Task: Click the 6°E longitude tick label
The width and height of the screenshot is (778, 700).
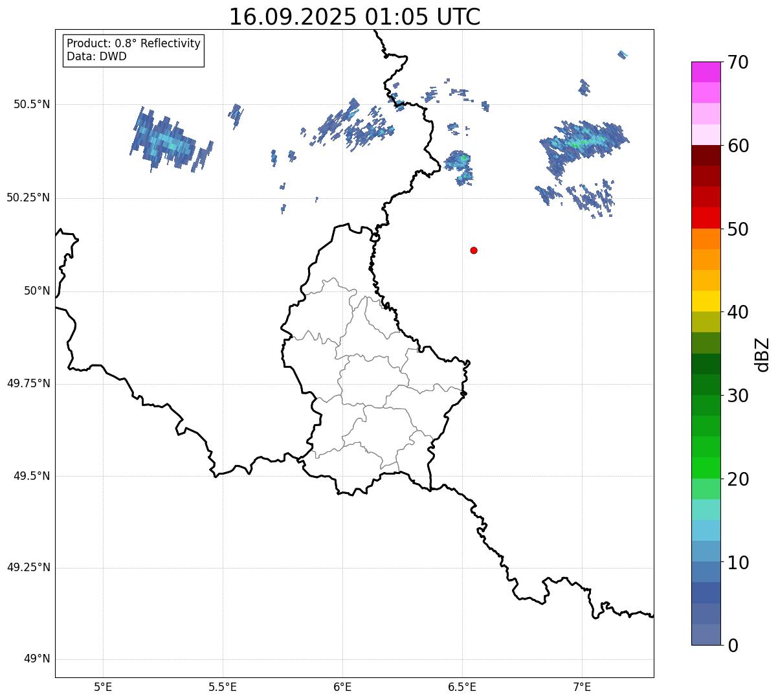Action: (342, 687)
